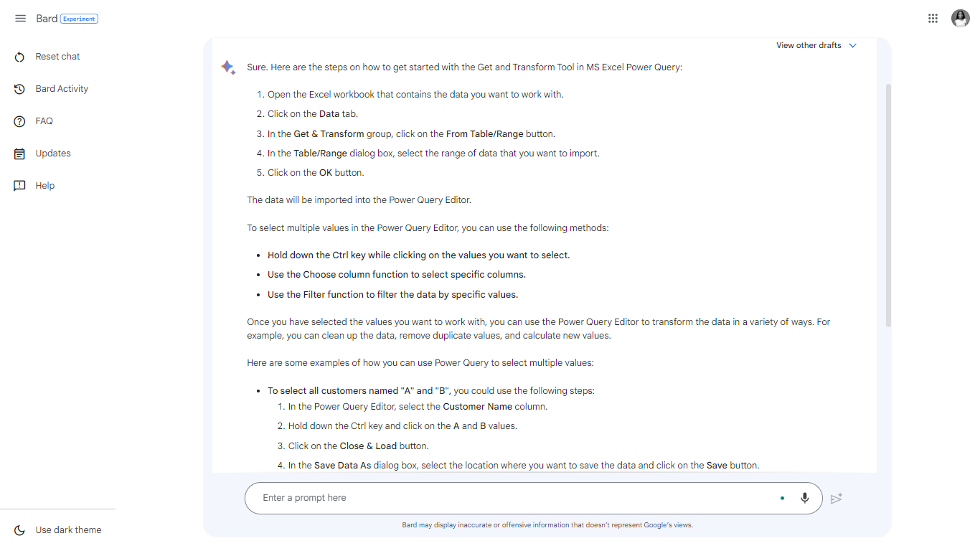Click the 'Customer Name' column step
980x551 pixels.
coord(418,407)
